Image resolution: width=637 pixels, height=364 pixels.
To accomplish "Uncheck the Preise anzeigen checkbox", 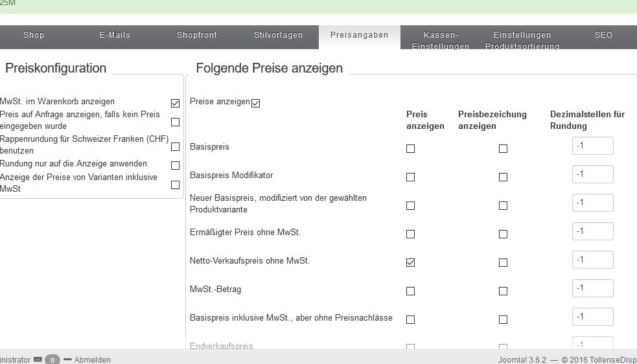I will click(255, 103).
